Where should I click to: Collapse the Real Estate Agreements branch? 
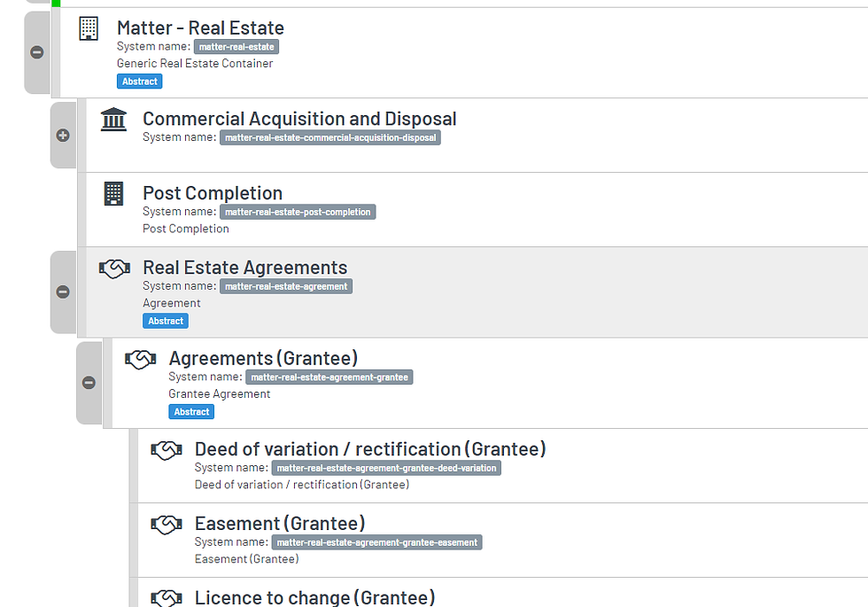[x=62, y=292]
